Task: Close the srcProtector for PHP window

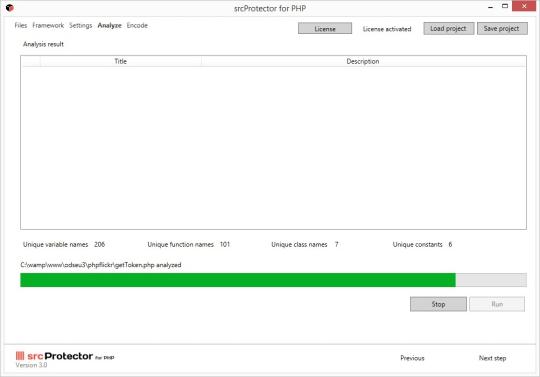Action: tap(524, 6)
